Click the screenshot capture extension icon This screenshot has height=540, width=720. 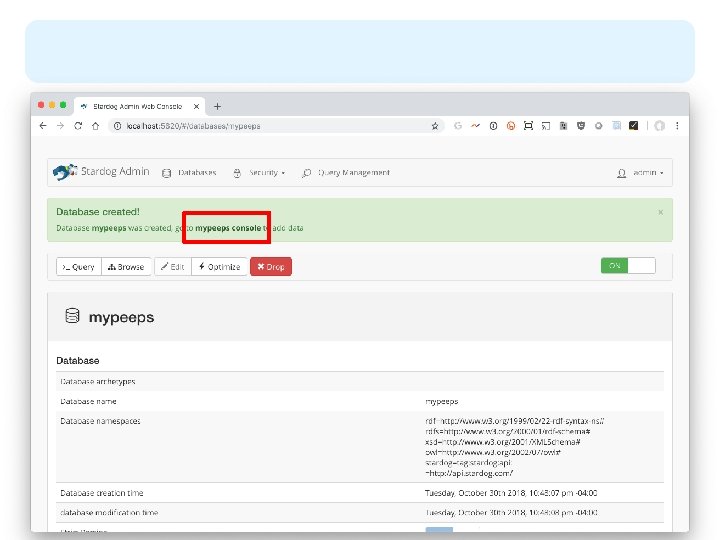point(528,126)
